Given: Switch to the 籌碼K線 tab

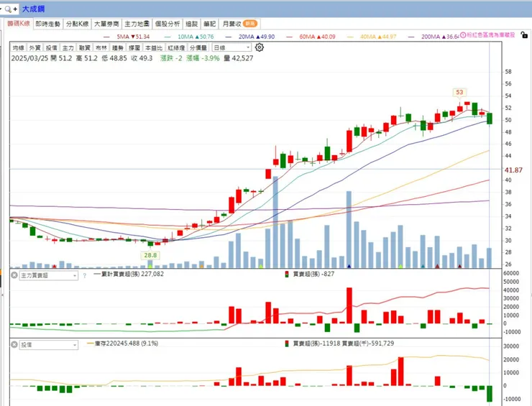Looking at the screenshot, I should 19,24.
